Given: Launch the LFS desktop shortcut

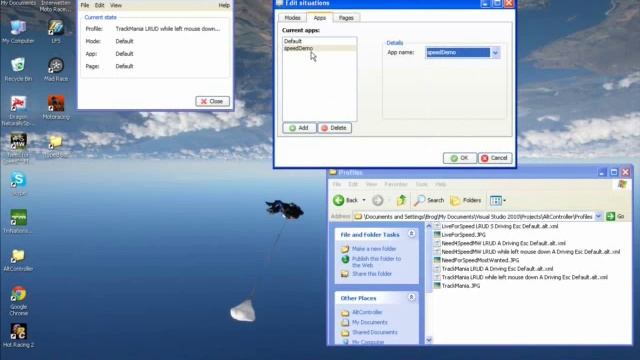Looking at the screenshot, I should coord(56,31).
